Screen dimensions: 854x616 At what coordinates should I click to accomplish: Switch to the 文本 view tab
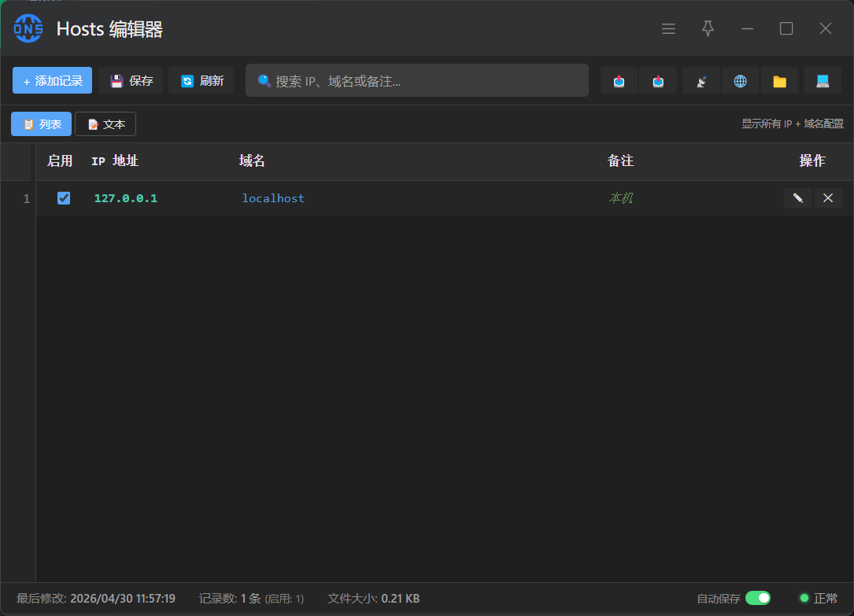(x=105, y=124)
